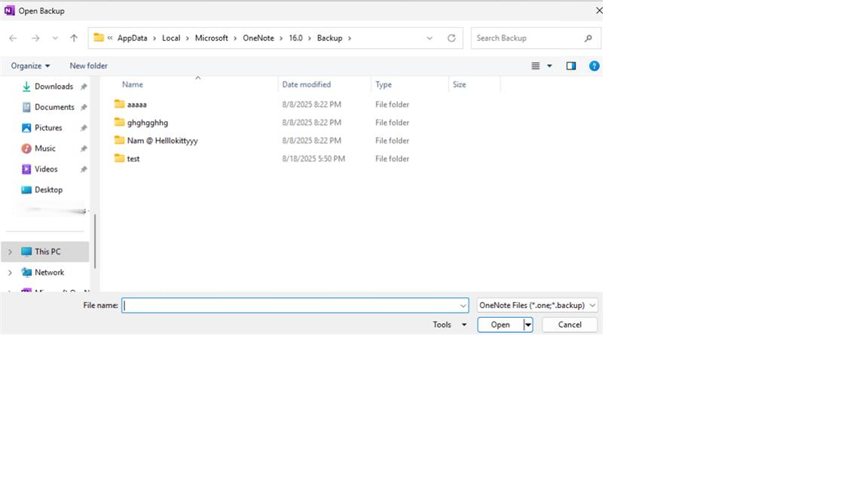The width and height of the screenshot is (868, 488).
Task: Open the Tools menu
Action: 450,325
